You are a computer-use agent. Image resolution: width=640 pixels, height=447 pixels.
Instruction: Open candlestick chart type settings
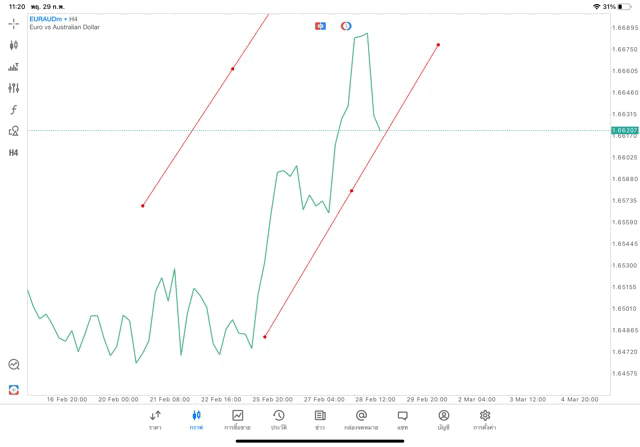coord(14,45)
